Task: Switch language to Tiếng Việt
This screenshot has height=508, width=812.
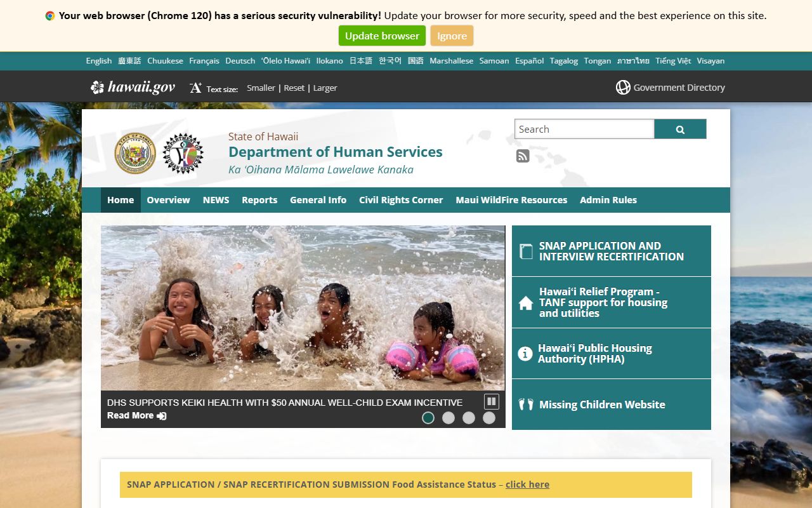Action: pyautogui.click(x=673, y=61)
